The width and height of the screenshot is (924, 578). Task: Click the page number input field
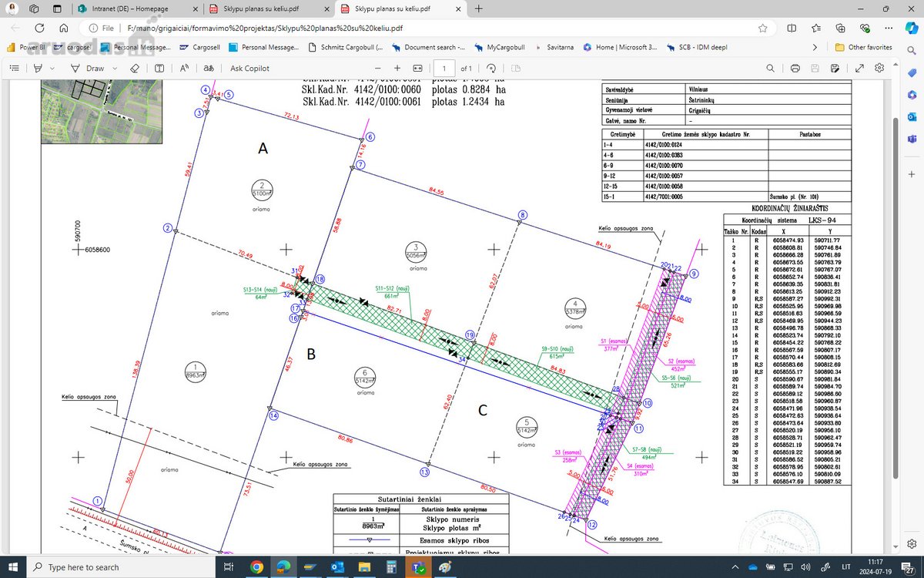click(x=444, y=68)
